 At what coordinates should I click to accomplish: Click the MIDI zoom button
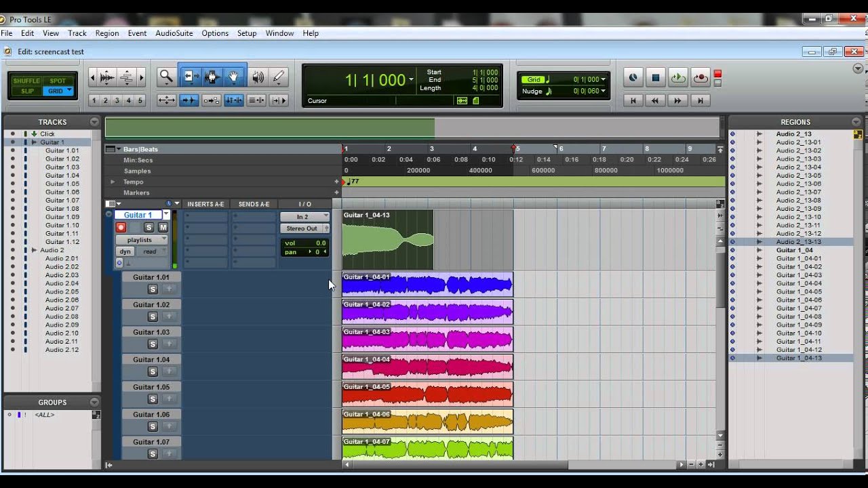coord(126,78)
